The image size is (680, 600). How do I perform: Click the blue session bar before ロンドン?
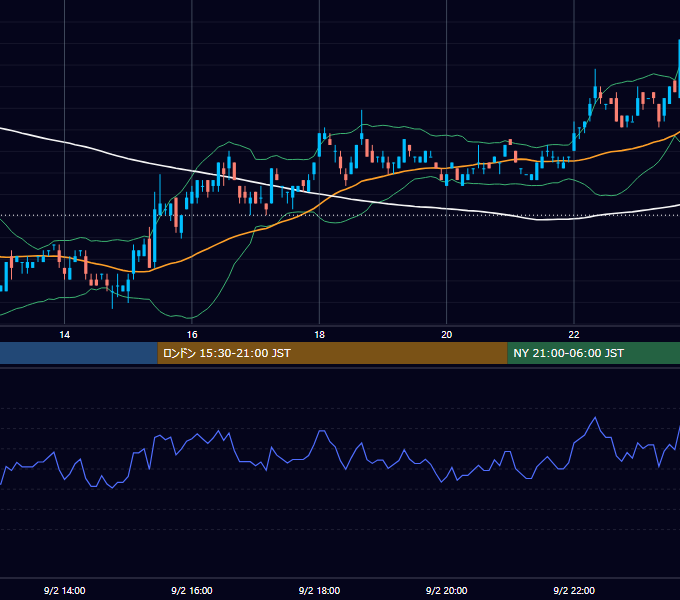(78, 353)
